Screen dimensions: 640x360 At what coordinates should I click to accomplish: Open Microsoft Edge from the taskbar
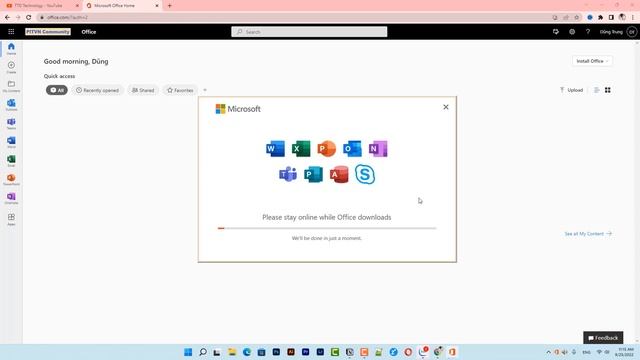click(247, 352)
